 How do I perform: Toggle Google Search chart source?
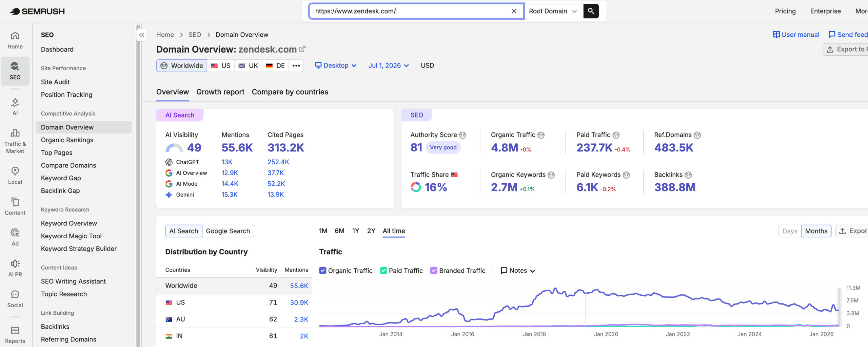point(228,231)
